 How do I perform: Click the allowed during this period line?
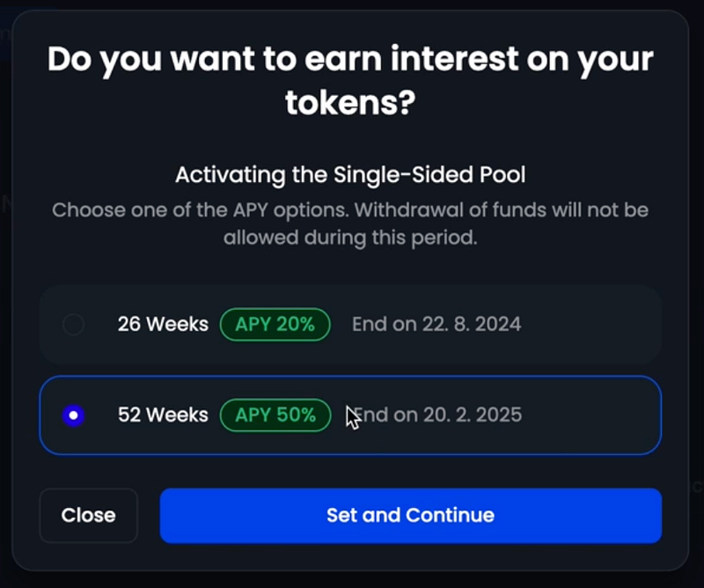(350, 238)
